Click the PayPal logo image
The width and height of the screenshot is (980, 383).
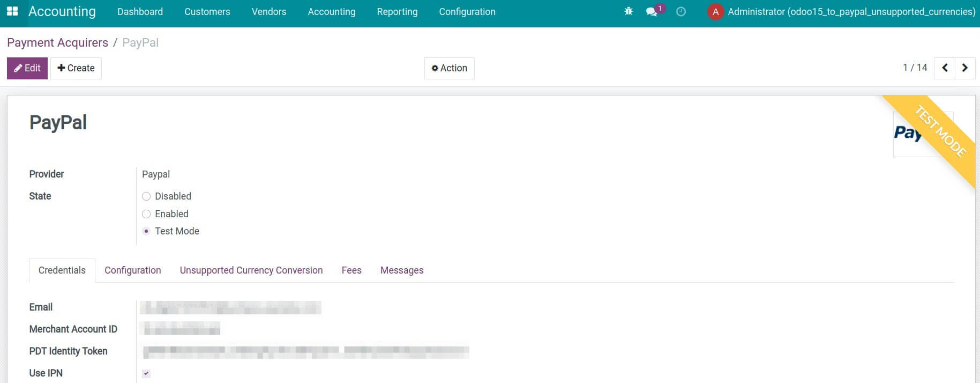point(923,134)
